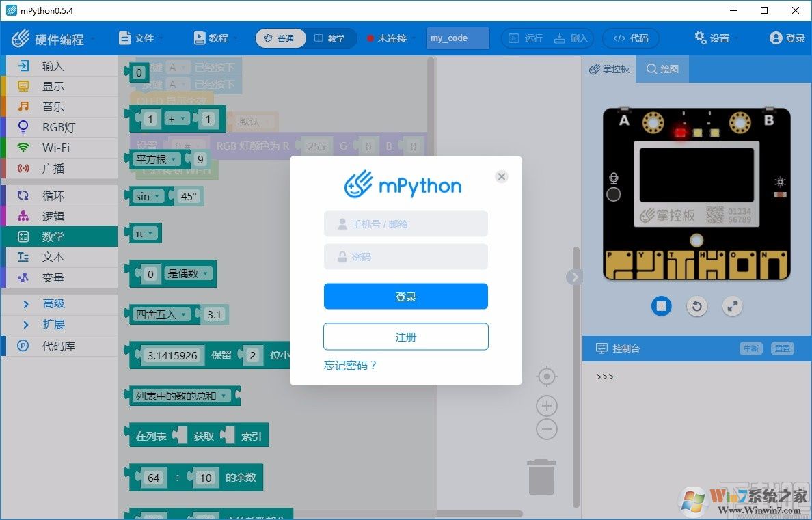Open the </> 代码 code view
Viewport: 812px width, 520px height.
(630, 38)
